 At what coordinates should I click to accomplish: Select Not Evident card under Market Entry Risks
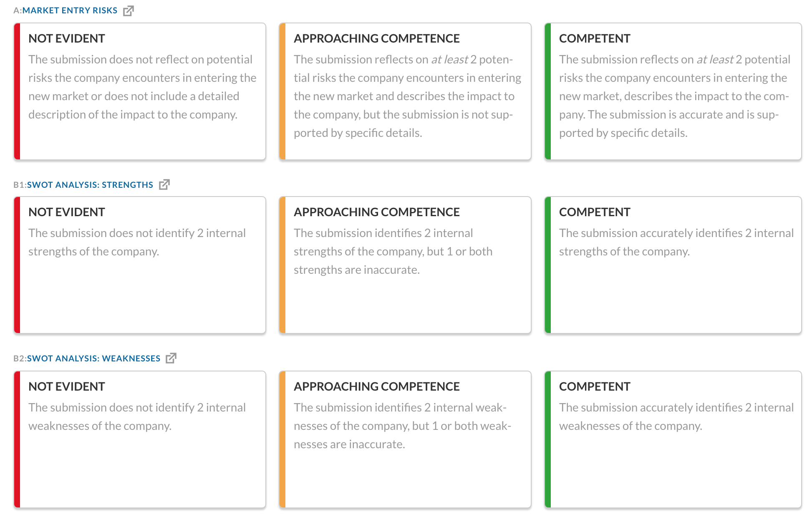(x=140, y=91)
